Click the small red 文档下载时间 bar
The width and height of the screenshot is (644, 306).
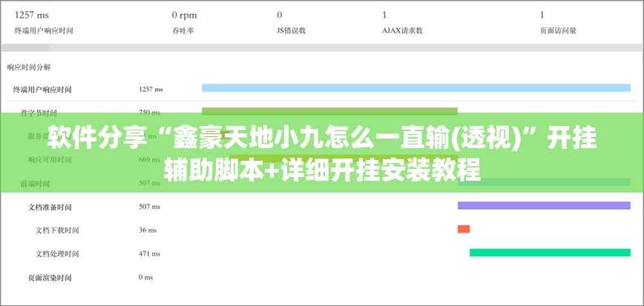tap(464, 229)
